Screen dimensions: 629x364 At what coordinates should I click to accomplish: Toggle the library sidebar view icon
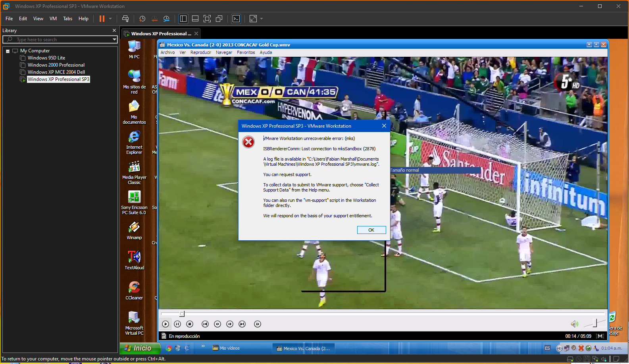183,19
